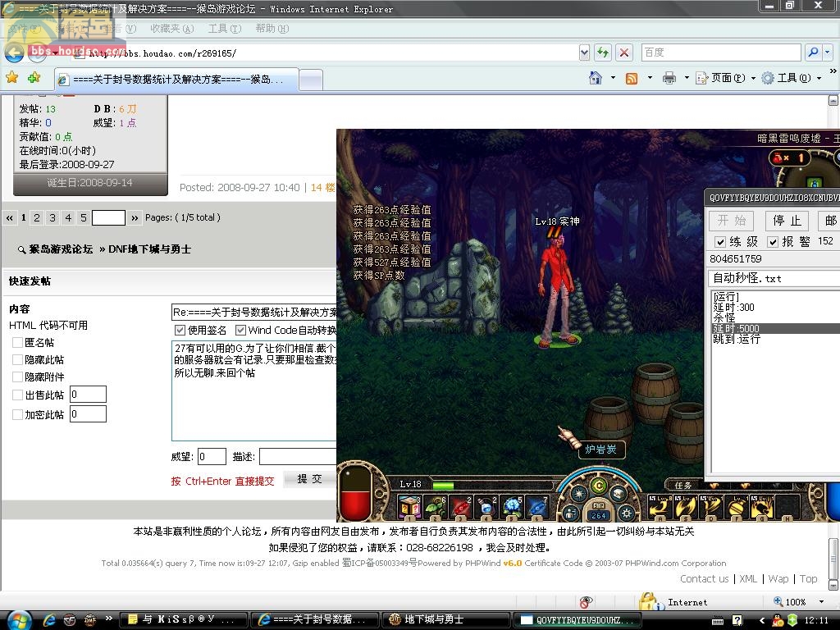Check the 出售此帖 option
Image resolution: width=840 pixels, height=630 pixels.
click(x=17, y=395)
